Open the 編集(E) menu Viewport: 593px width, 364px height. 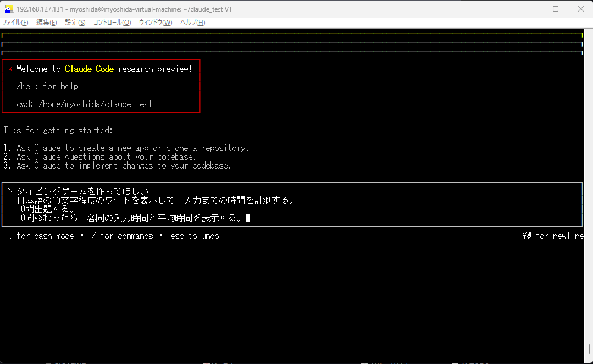tap(47, 23)
